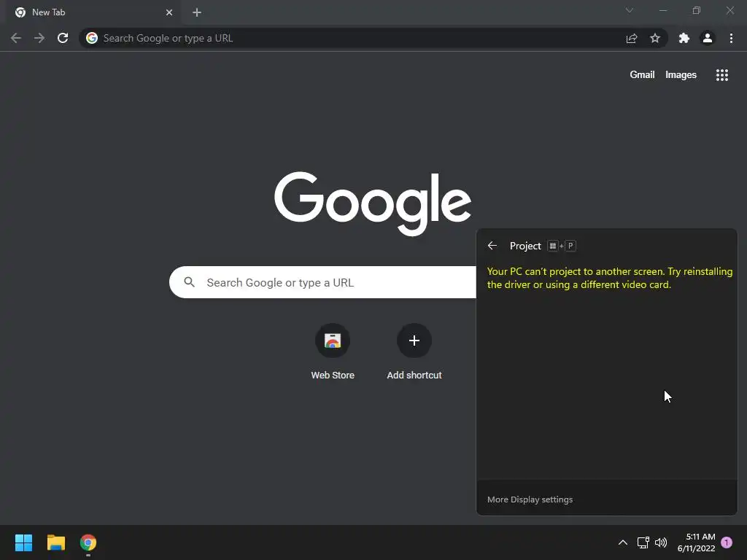Open the Chrome three-dot menu
The width and height of the screenshot is (747, 560).
pyautogui.click(x=731, y=38)
